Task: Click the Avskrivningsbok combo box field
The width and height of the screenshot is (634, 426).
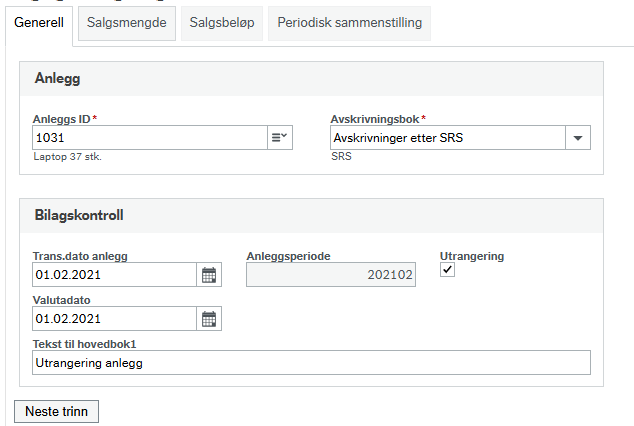Action: 448,138
